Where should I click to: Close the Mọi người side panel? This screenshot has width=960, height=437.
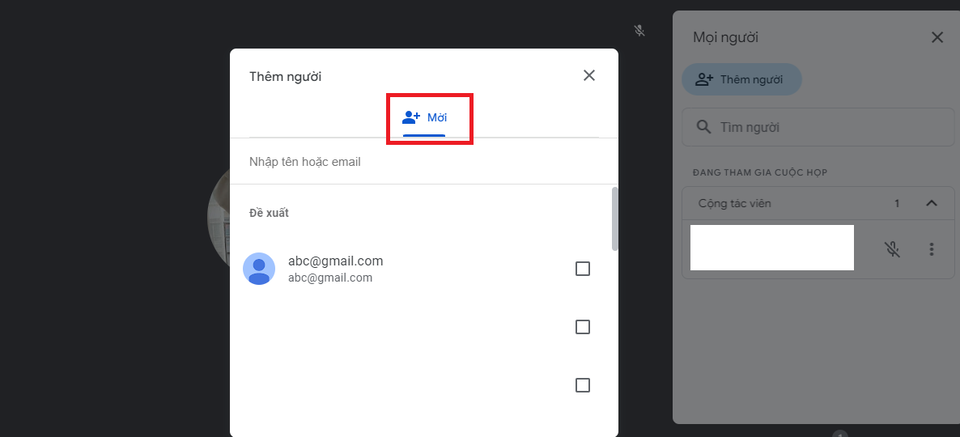coord(937,38)
